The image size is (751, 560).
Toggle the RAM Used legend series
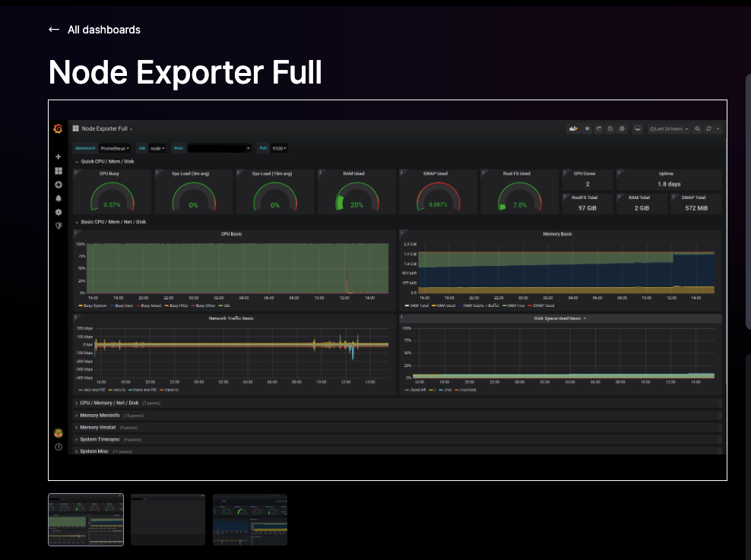point(443,305)
